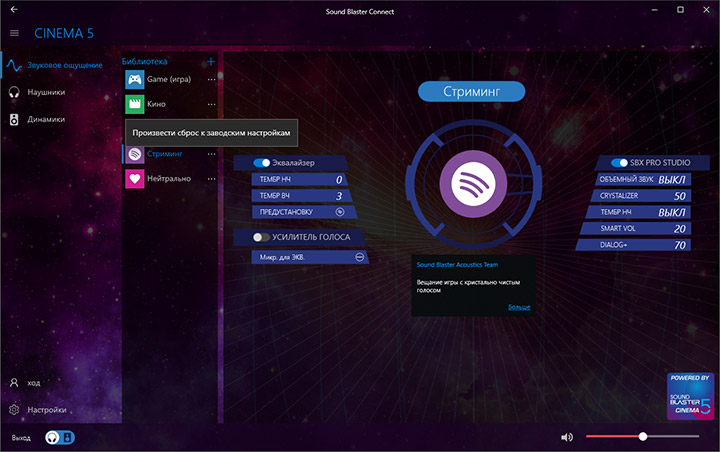Open more options for Game (игра)
Viewport: 720px width, 452px height.
pyautogui.click(x=211, y=79)
